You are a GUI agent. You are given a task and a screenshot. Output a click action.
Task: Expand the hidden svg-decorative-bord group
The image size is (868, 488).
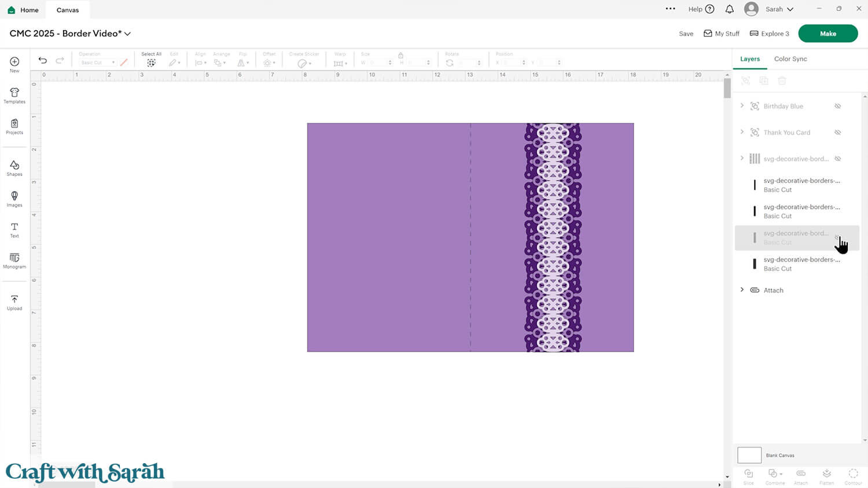click(742, 158)
